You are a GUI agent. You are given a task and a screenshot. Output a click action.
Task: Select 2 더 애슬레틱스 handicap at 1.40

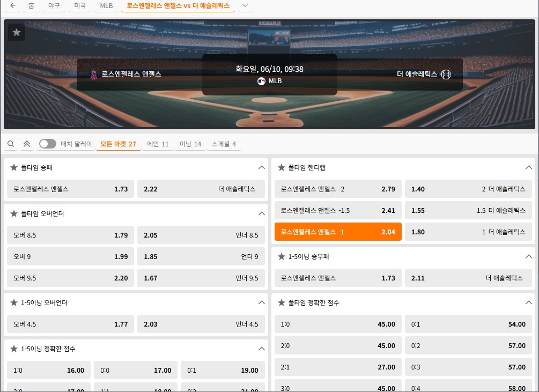click(468, 189)
